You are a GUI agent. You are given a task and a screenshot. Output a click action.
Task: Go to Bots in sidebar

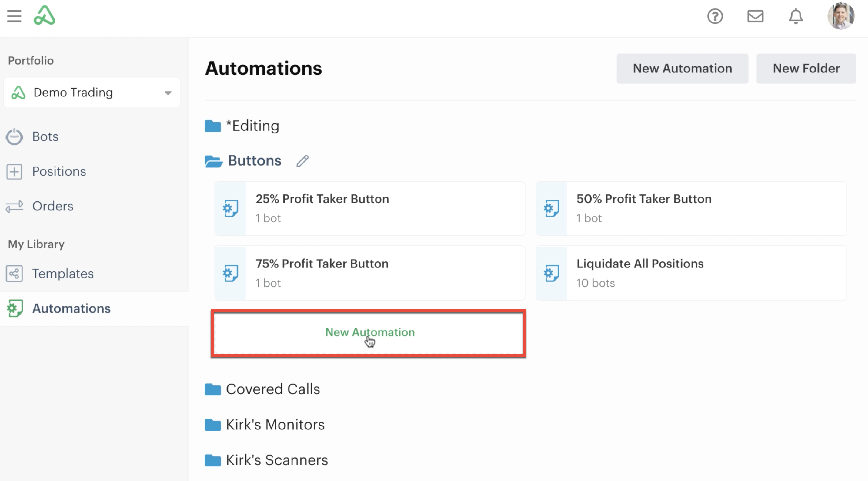[x=45, y=137]
